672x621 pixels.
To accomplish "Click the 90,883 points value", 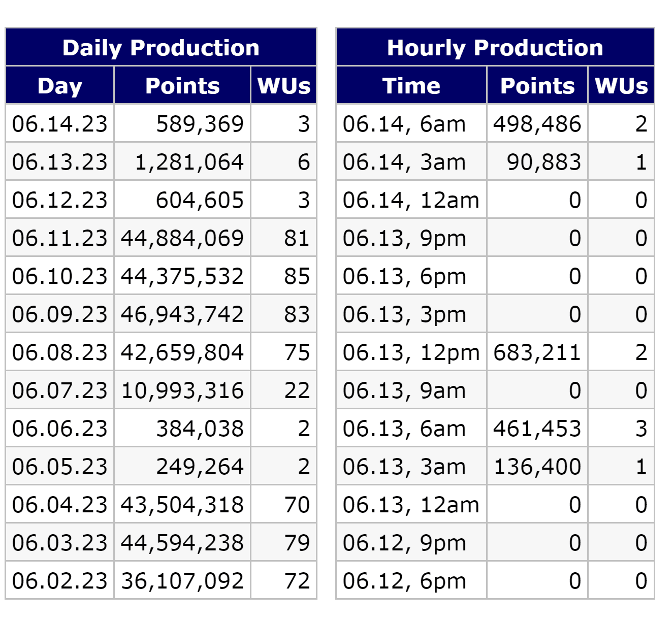I will tap(543, 162).
